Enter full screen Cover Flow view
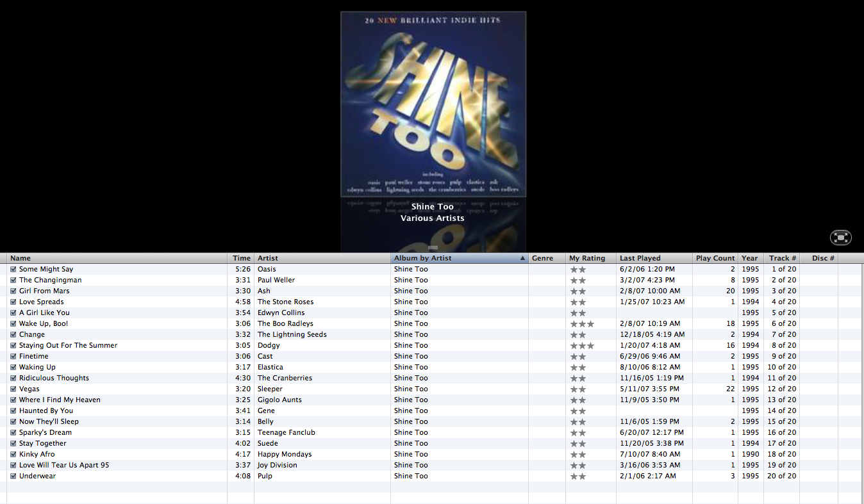The height and width of the screenshot is (504, 864). pyautogui.click(x=841, y=238)
